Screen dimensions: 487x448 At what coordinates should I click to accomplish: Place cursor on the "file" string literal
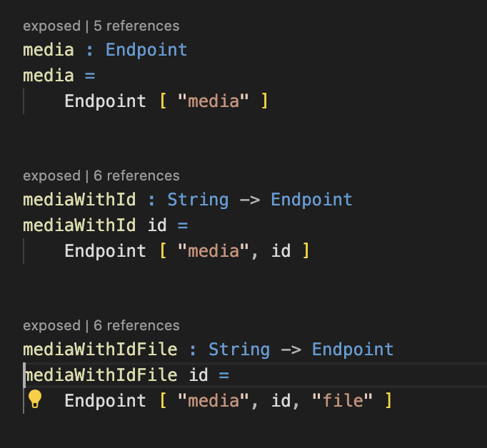tap(342, 401)
